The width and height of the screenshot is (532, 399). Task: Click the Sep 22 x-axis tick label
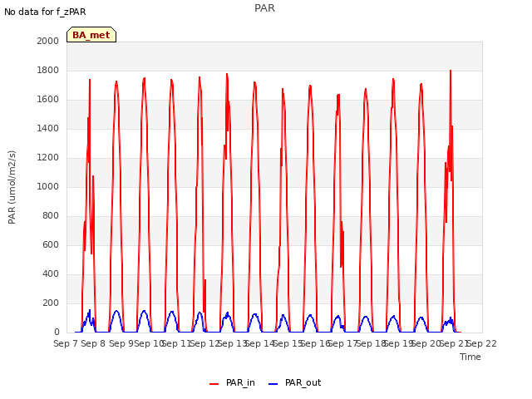point(482,343)
